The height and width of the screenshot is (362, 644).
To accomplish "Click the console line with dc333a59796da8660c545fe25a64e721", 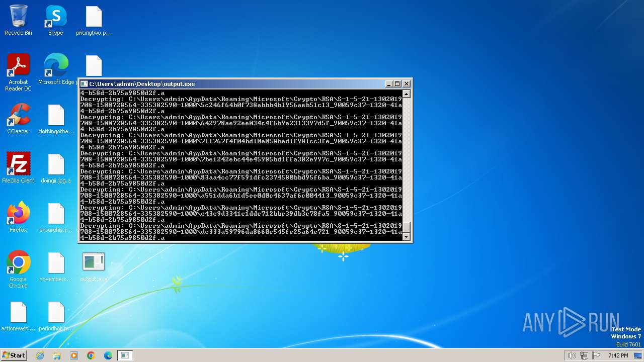I will tap(241, 232).
